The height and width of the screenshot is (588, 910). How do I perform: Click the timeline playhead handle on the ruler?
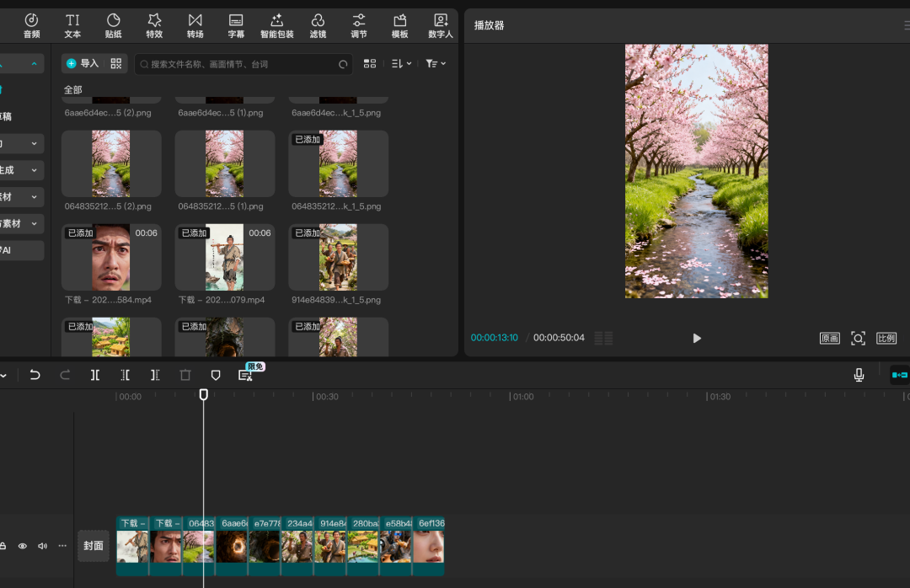(x=203, y=394)
